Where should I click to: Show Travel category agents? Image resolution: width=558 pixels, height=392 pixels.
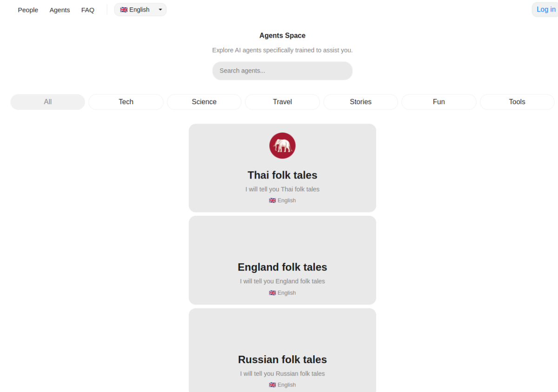pyautogui.click(x=282, y=102)
